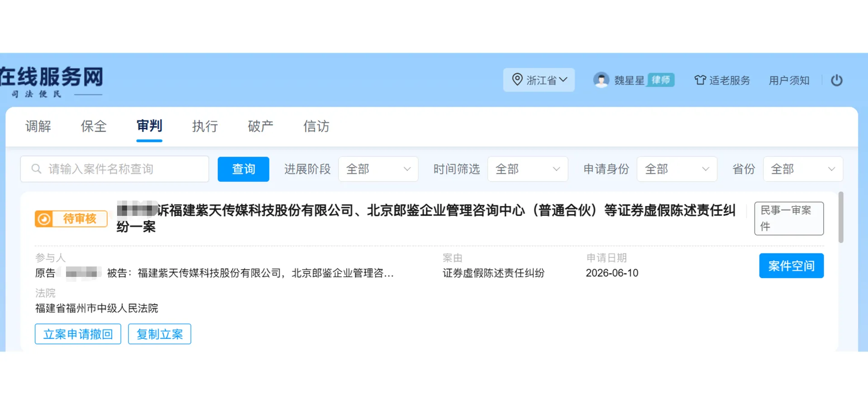Focus the case name search field
This screenshot has height=402, width=868.
pos(114,169)
